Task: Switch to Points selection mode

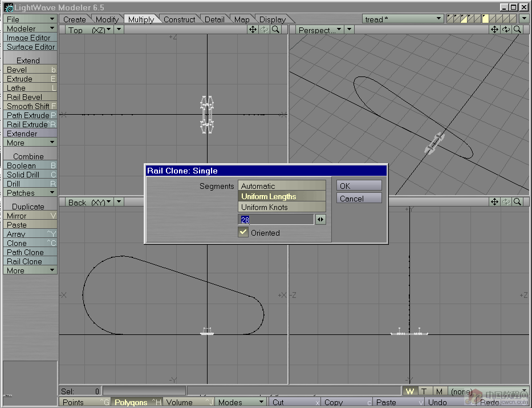Action: pyautogui.click(x=85, y=402)
